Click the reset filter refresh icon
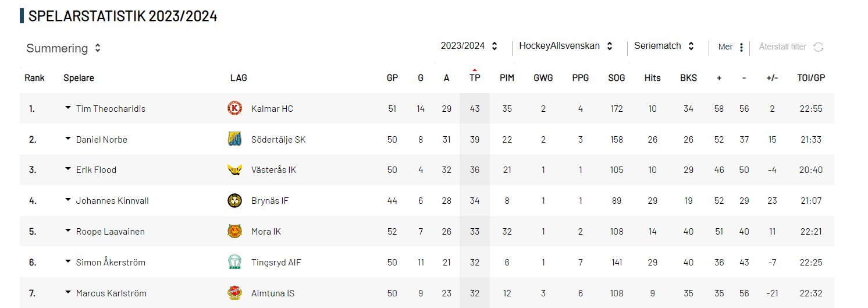Image resolution: width=868 pixels, height=308 pixels. [819, 47]
